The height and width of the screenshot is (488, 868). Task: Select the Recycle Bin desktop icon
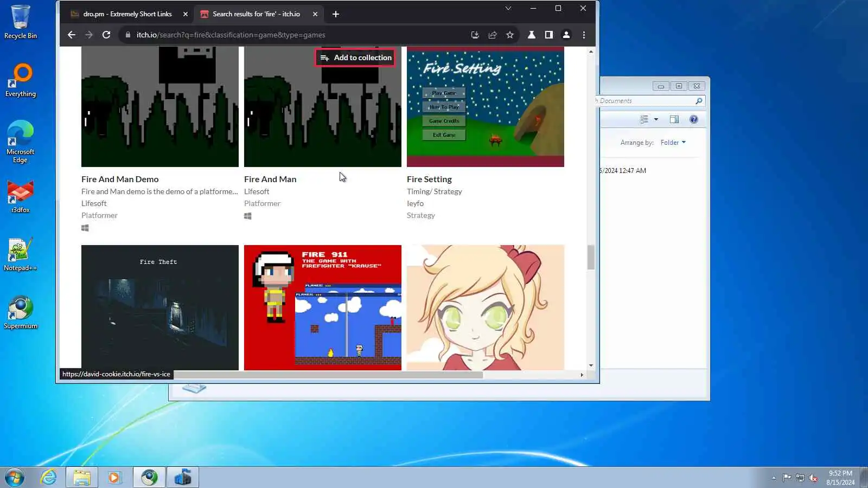pyautogui.click(x=21, y=22)
